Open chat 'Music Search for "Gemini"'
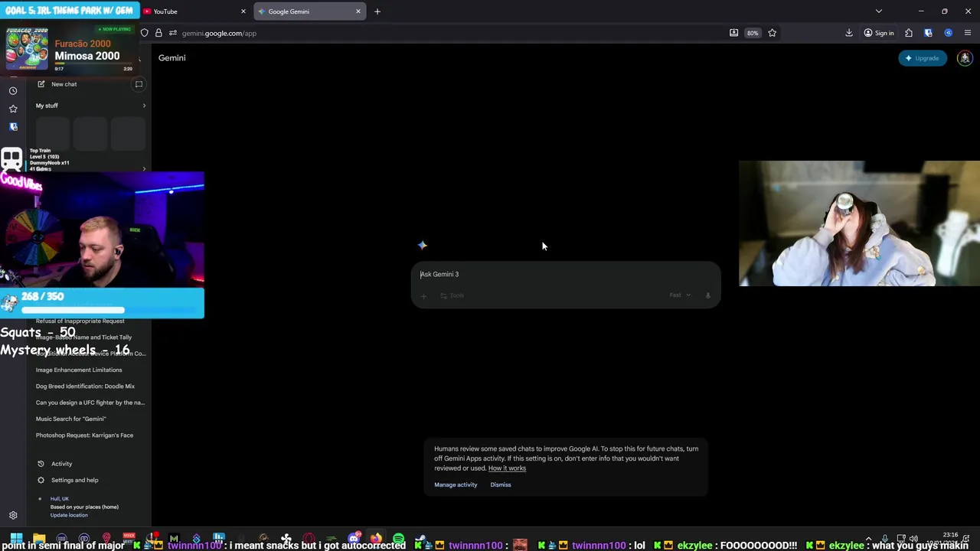The image size is (980, 551). pos(71,419)
